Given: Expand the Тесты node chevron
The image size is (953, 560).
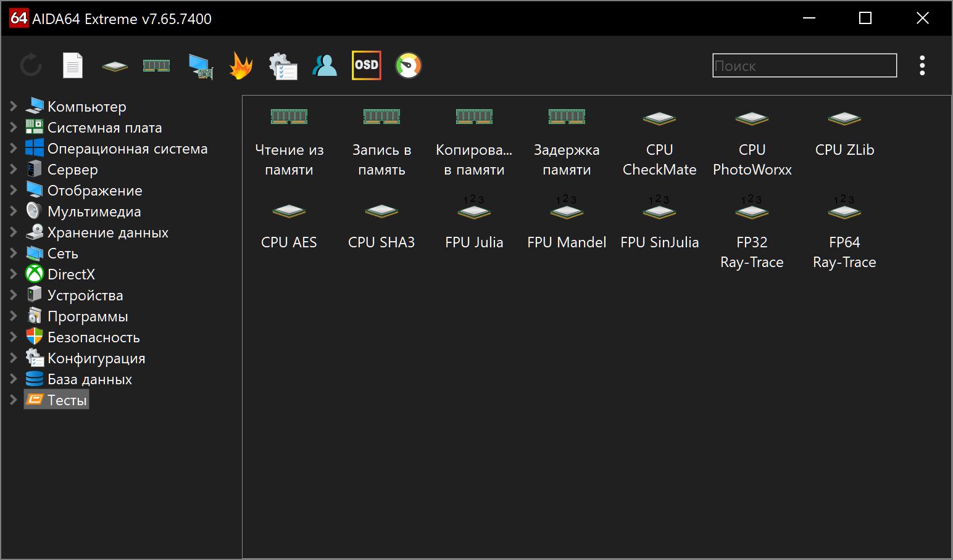Looking at the screenshot, I should point(13,400).
